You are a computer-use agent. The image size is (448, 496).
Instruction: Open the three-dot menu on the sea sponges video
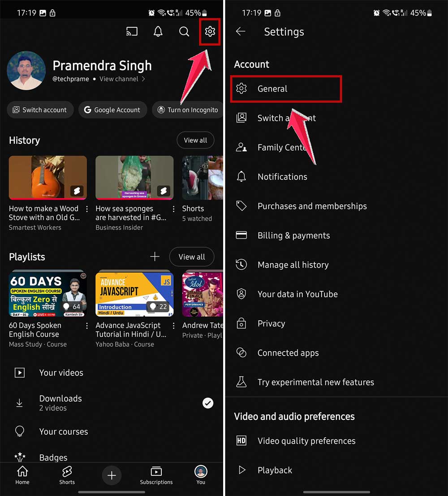174,209
